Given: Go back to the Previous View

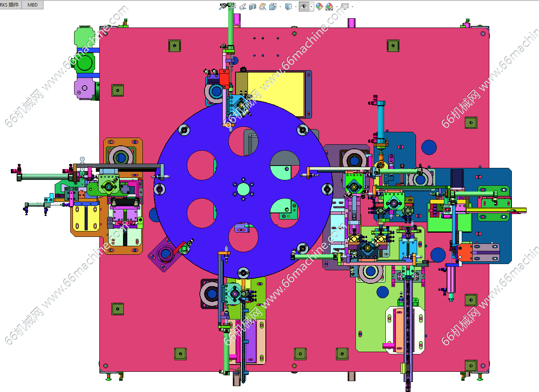Looking at the screenshot, I should coord(243,7).
